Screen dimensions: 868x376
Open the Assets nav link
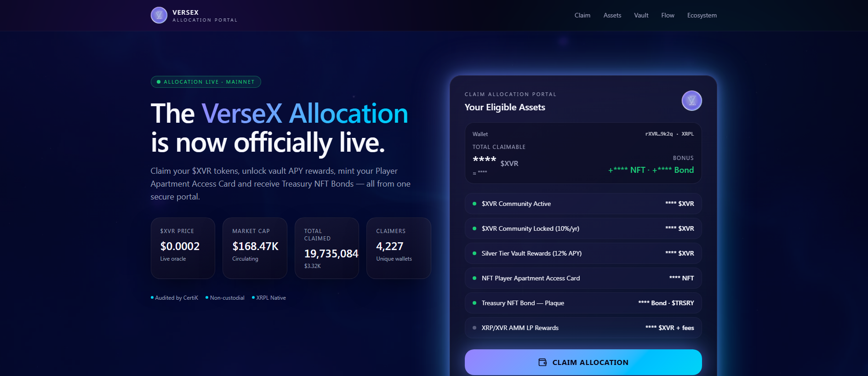612,15
